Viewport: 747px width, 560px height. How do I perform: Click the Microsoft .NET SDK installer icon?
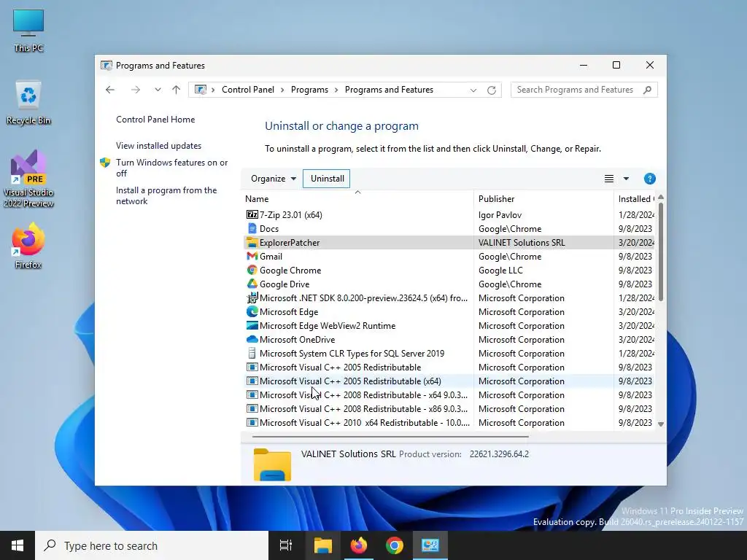(252, 297)
